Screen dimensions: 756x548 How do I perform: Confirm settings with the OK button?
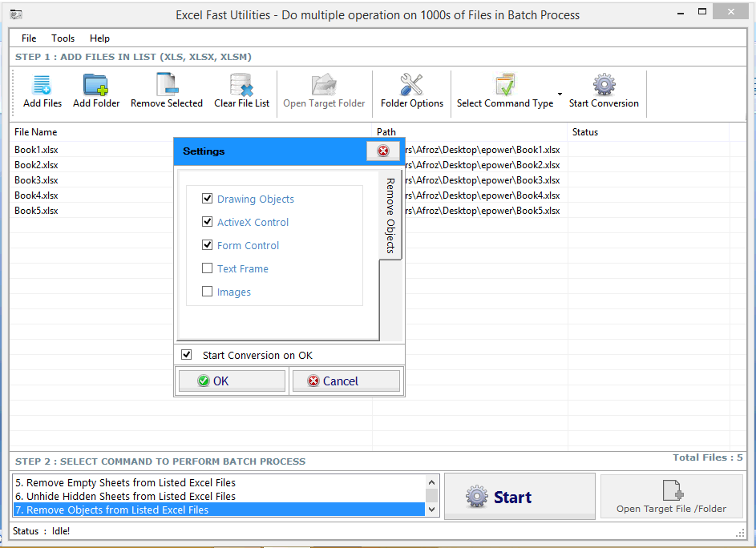(231, 380)
